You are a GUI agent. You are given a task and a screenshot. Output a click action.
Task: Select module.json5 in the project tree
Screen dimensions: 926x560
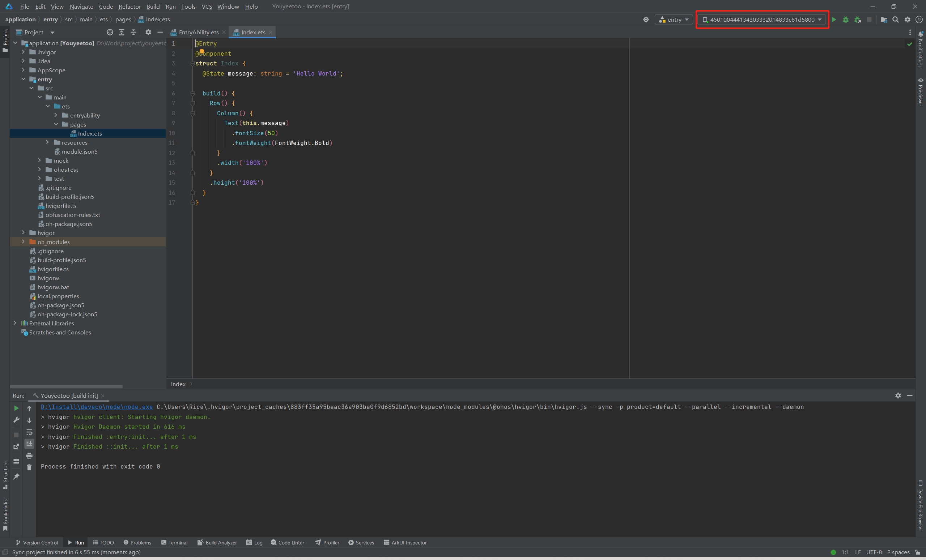(x=79, y=151)
